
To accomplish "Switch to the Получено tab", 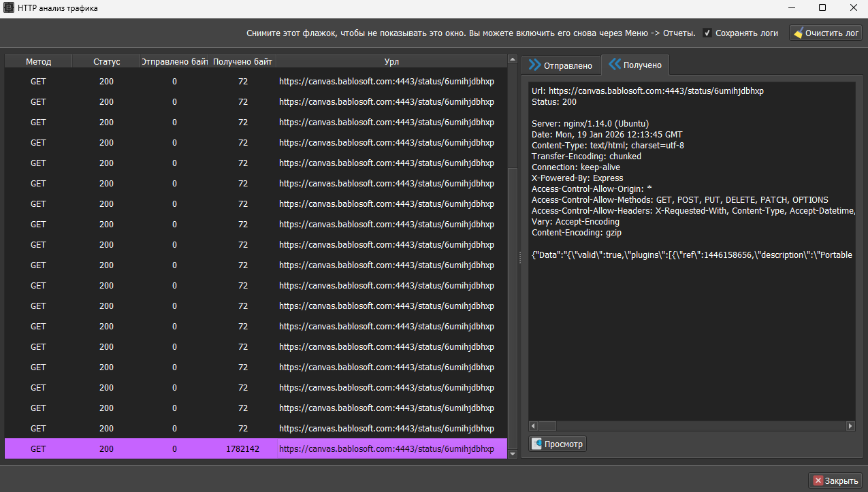I will tap(635, 65).
